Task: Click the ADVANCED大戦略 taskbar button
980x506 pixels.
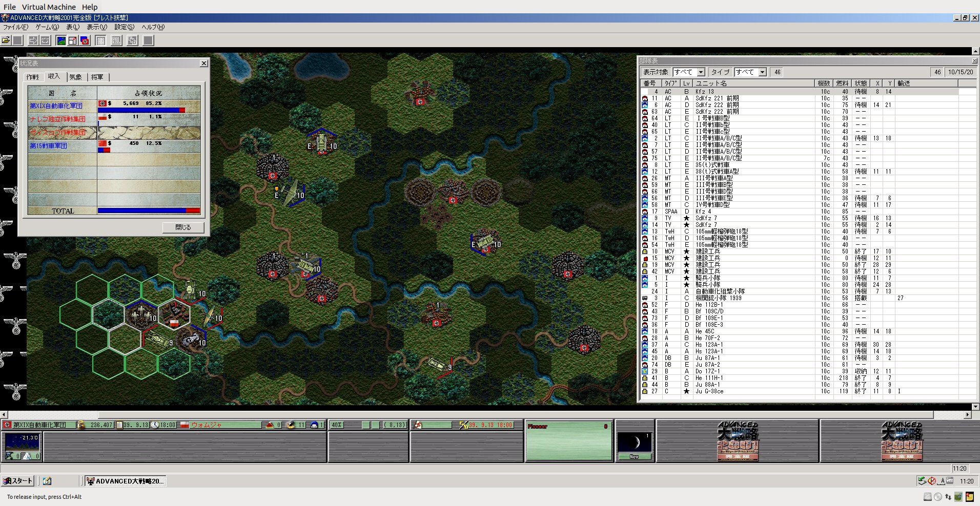Action: [x=126, y=481]
